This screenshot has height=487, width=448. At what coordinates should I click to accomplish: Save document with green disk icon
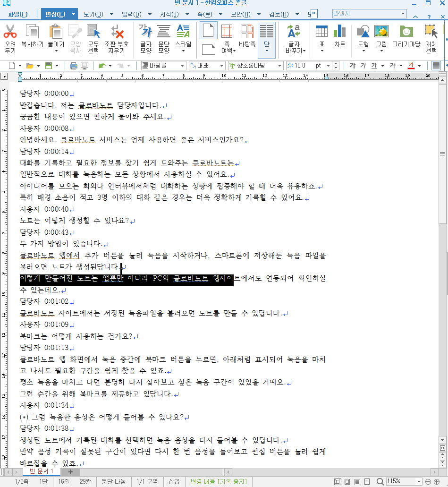pos(49,66)
